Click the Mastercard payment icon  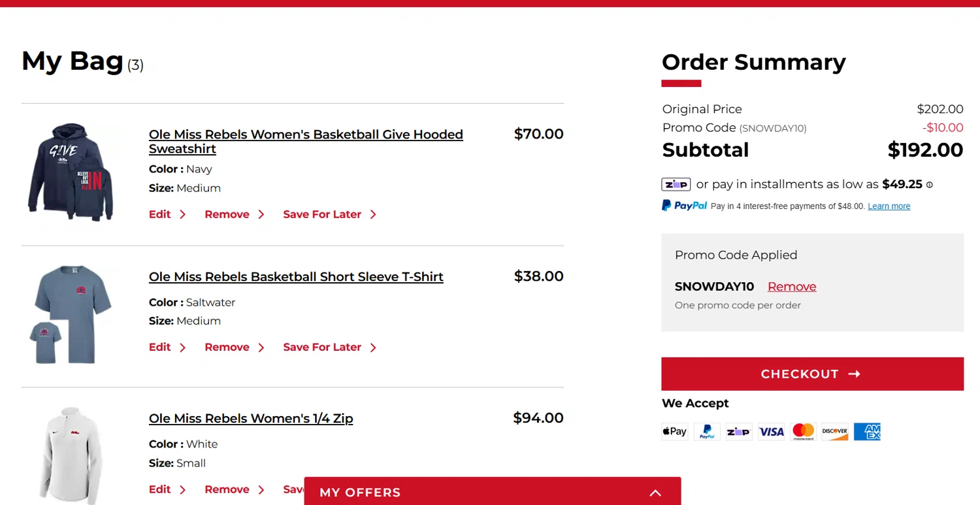(x=803, y=431)
